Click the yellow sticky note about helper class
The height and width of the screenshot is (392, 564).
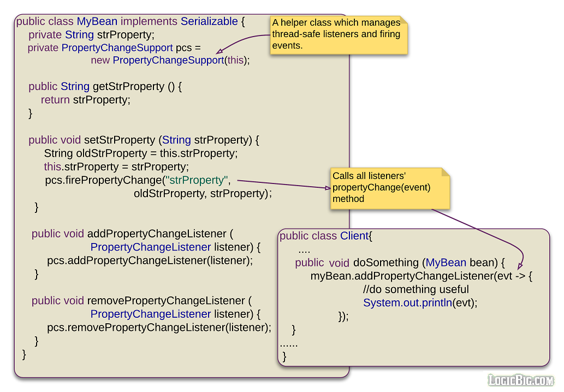click(x=339, y=35)
